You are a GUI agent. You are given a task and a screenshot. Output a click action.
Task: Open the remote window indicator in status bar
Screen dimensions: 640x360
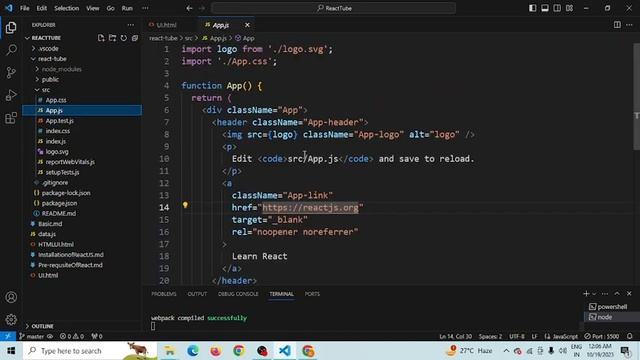(8, 336)
